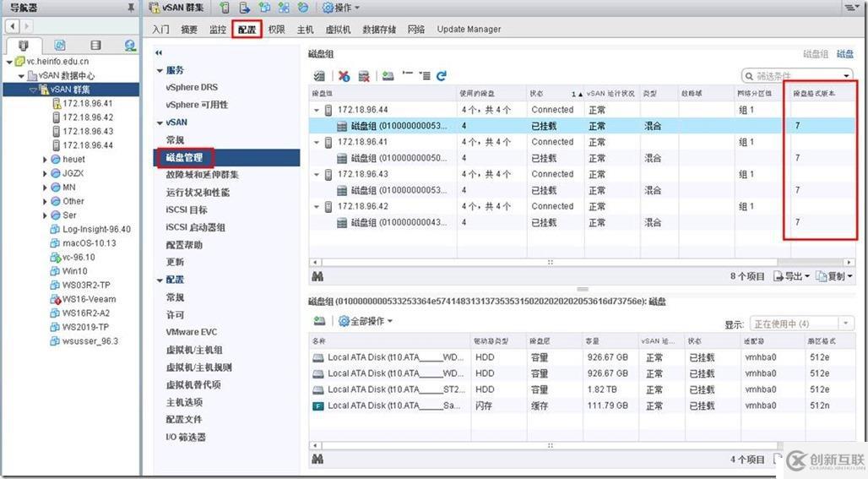The image size is (868, 479).
Task: Expand the heuet folder in navigator
Action: [45, 160]
